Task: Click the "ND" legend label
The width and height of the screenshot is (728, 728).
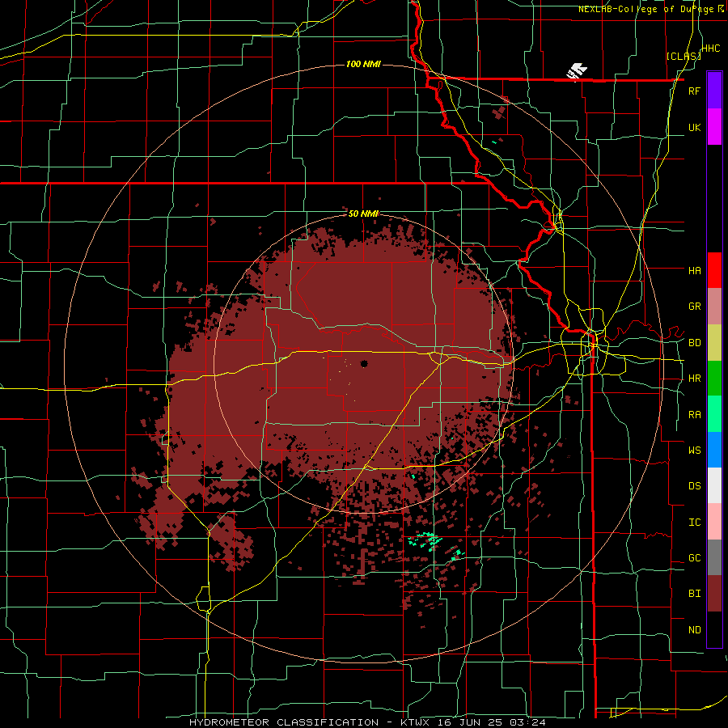Action: (694, 630)
